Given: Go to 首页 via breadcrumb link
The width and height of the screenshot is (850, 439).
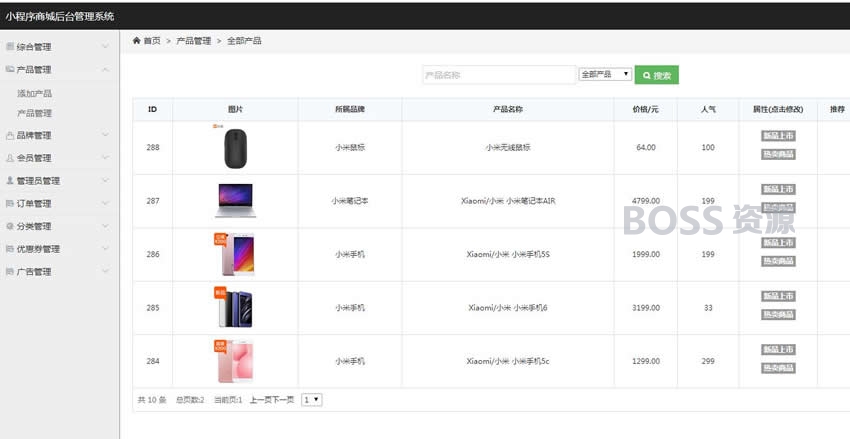Looking at the screenshot, I should click(152, 41).
